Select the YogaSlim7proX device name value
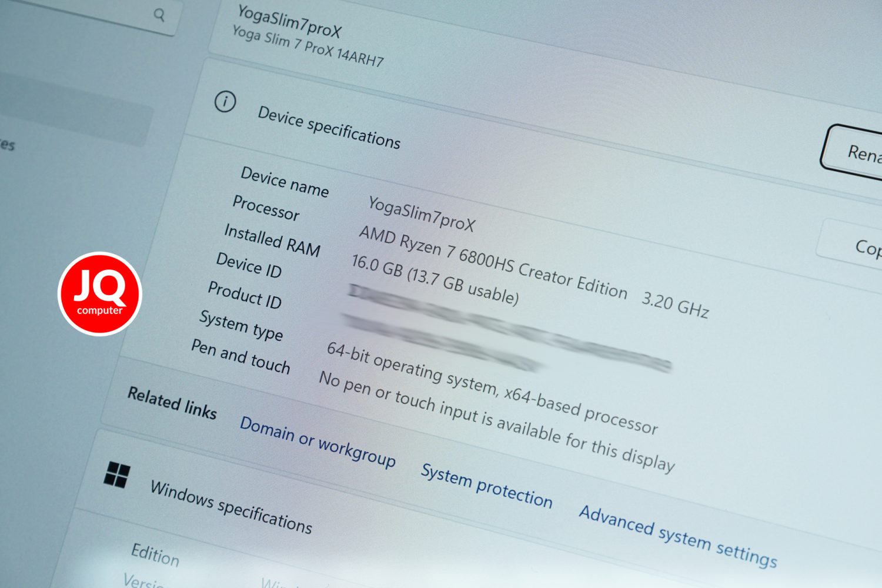882x588 pixels. (x=422, y=213)
